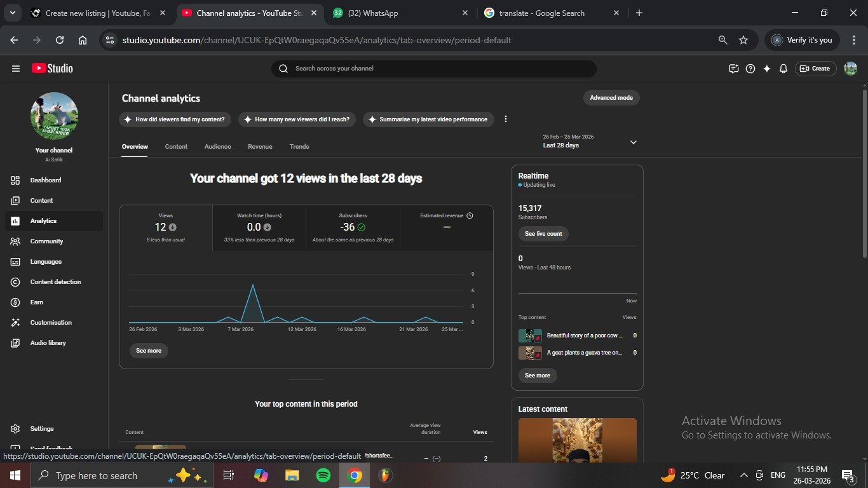Open the tab search dropdown in Chrome
The width and height of the screenshot is (868, 488).
click(x=12, y=13)
